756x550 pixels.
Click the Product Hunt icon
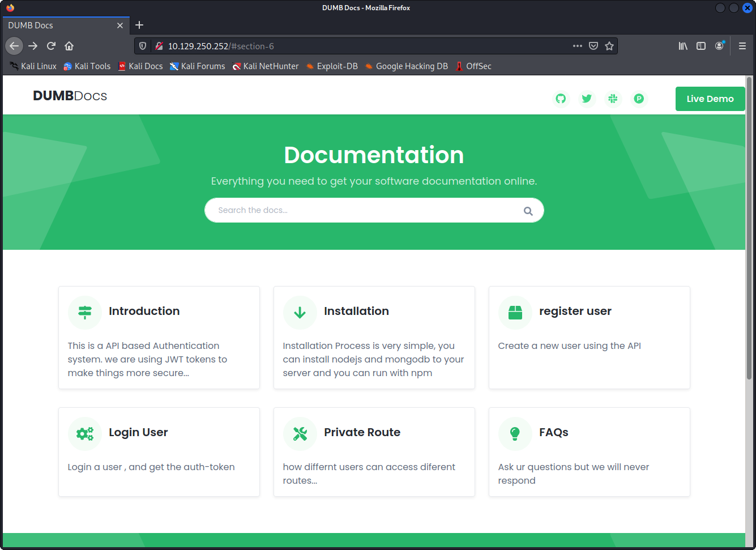(x=639, y=99)
